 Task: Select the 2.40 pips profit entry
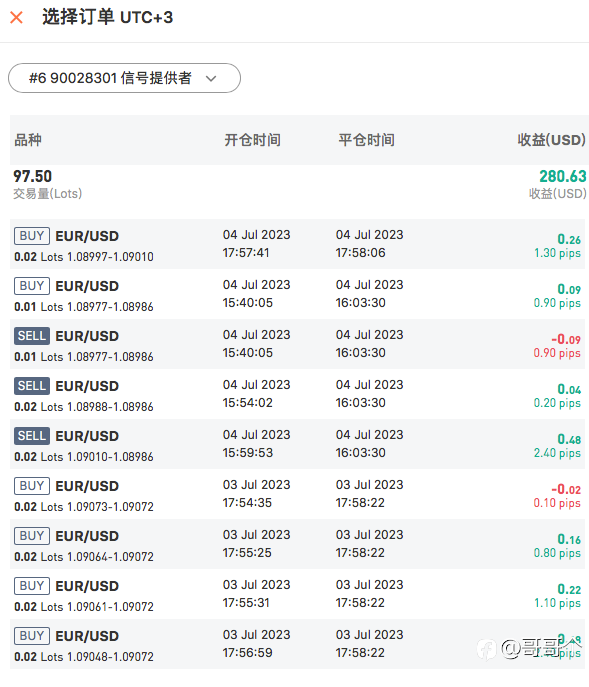pyautogui.click(x=557, y=453)
